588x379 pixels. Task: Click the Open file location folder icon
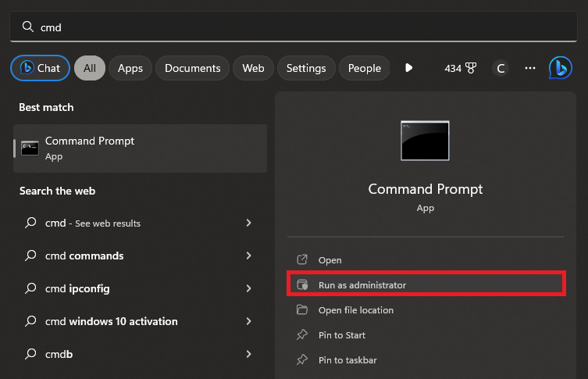point(302,310)
